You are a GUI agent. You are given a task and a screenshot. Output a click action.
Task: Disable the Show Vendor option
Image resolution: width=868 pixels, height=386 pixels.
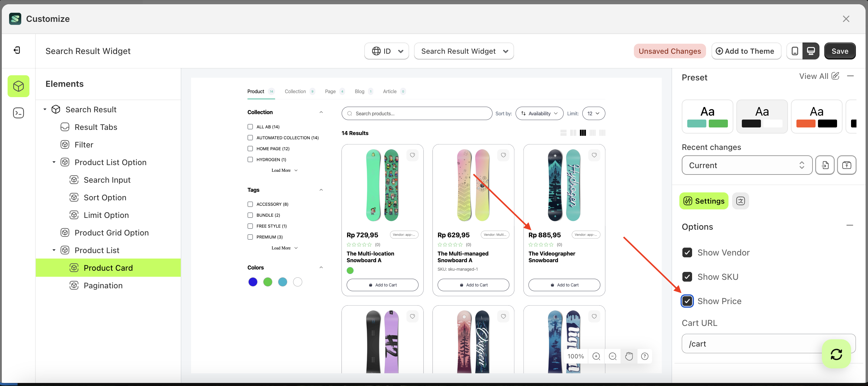coord(687,252)
